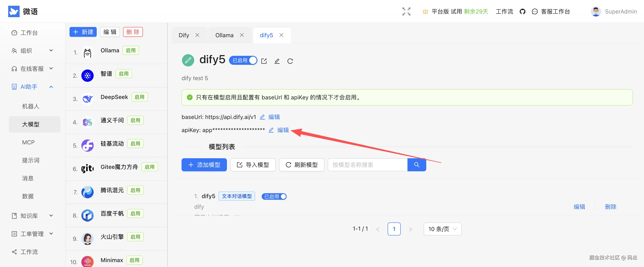Click the external link icon beside dify5 title
Image resolution: width=644 pixels, height=267 pixels.
[264, 61]
